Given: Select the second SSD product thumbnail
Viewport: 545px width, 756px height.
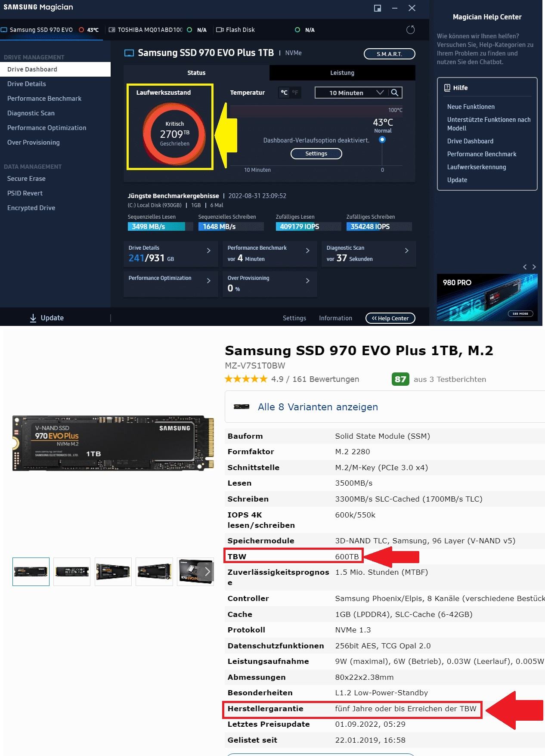Looking at the screenshot, I should (x=72, y=571).
